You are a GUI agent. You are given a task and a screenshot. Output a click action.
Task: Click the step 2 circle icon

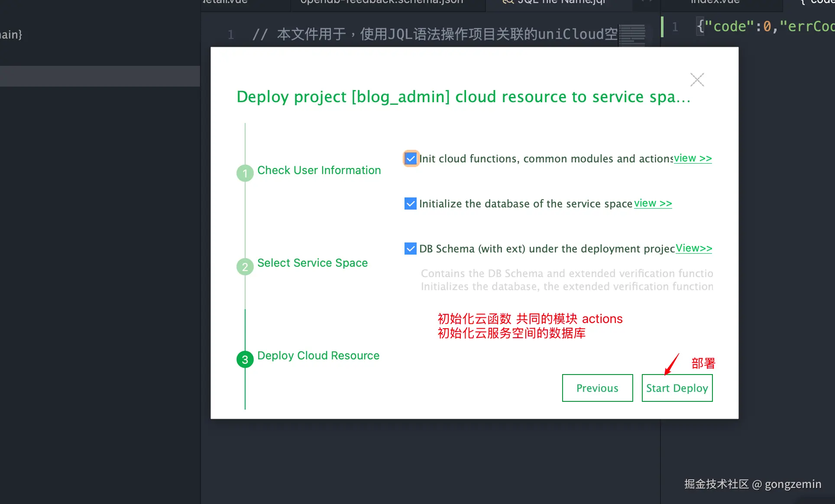tap(245, 267)
